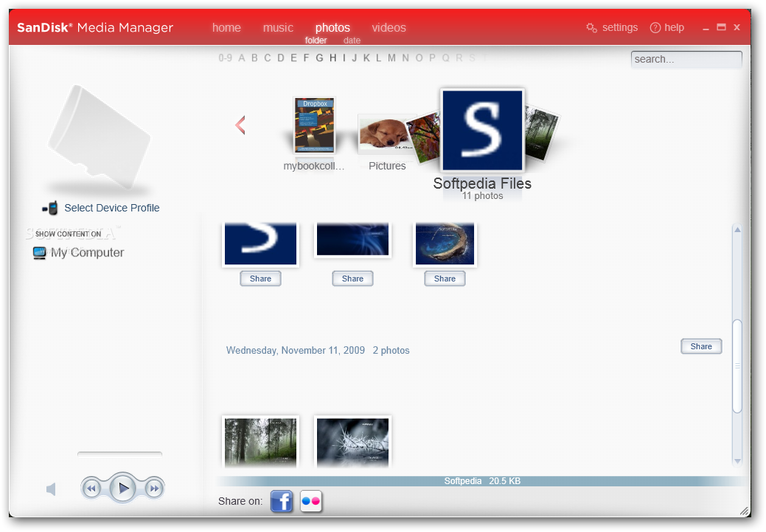This screenshot has height=532, width=766.
Task: Share on Facebook
Action: pos(282,501)
